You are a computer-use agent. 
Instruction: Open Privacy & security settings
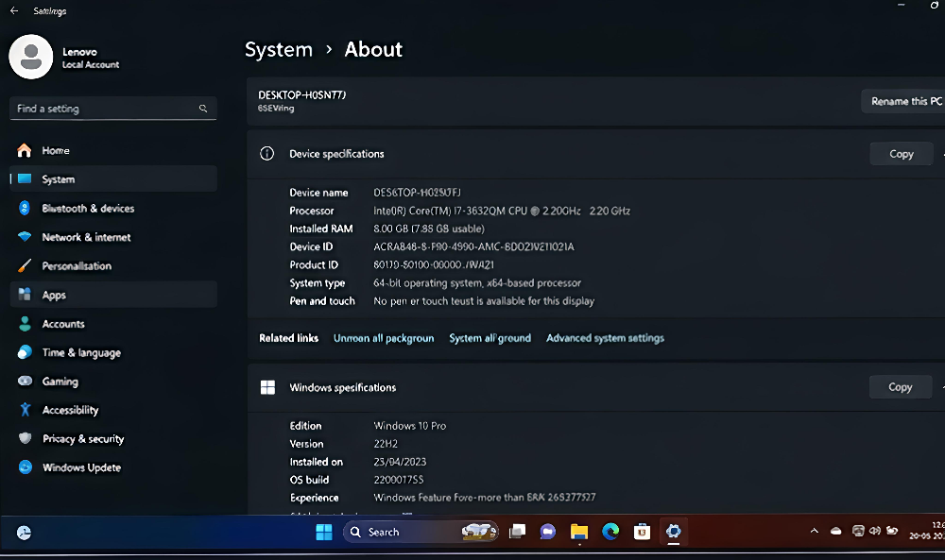click(x=113, y=439)
